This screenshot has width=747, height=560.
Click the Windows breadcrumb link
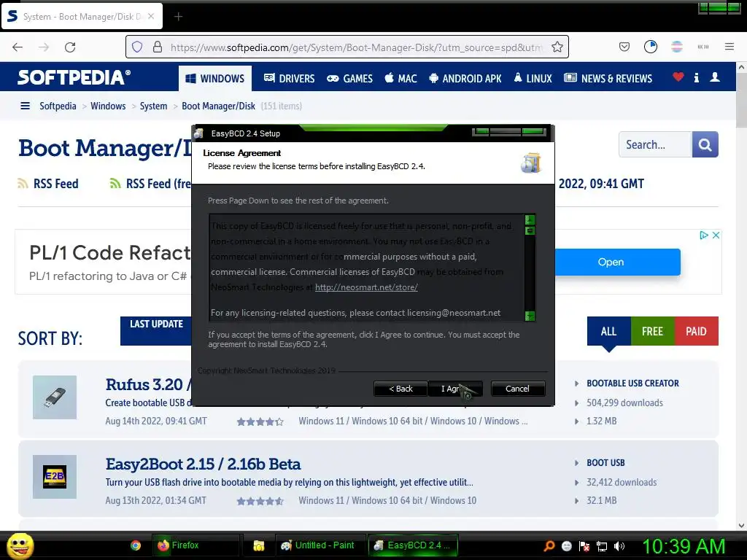pos(108,106)
